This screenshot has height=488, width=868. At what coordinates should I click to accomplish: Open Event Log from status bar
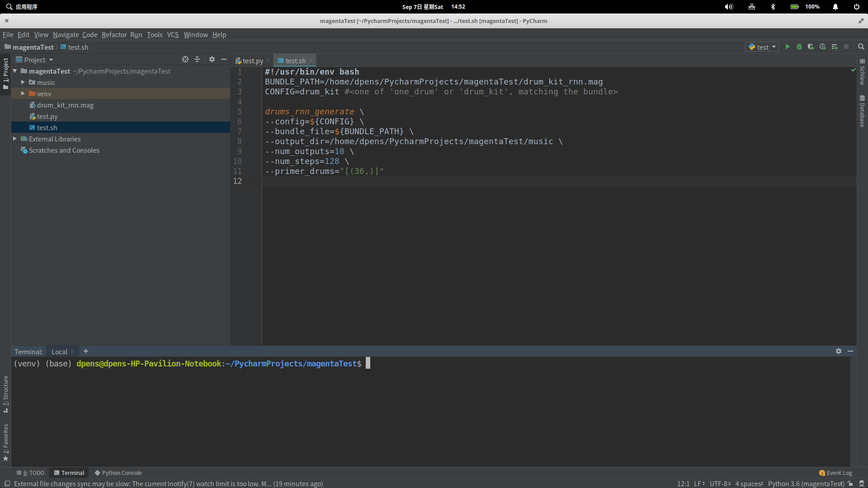pyautogui.click(x=835, y=473)
